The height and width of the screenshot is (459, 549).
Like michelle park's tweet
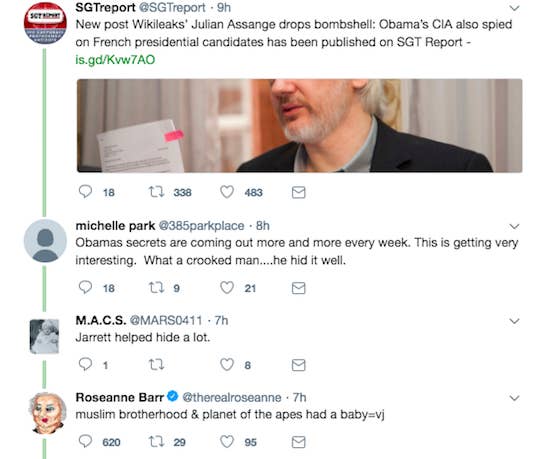point(227,288)
